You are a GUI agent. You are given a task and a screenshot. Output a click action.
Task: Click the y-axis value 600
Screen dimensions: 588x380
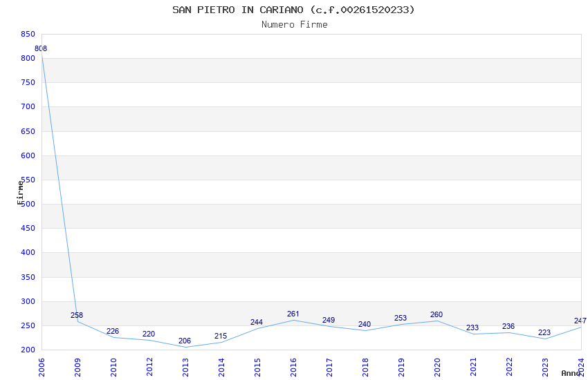[28, 155]
